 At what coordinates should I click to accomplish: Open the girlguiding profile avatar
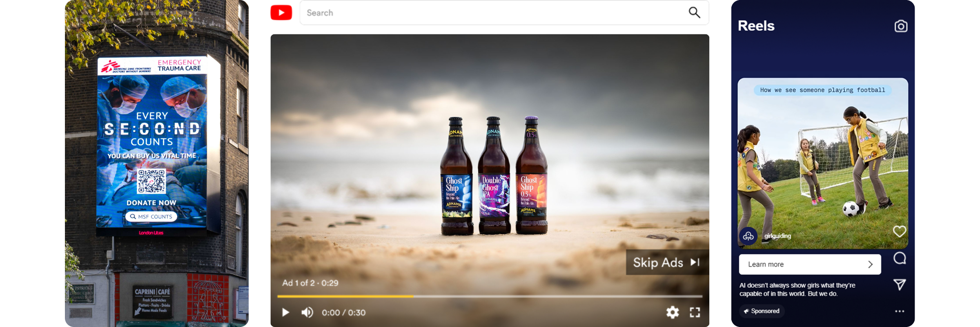(x=748, y=236)
